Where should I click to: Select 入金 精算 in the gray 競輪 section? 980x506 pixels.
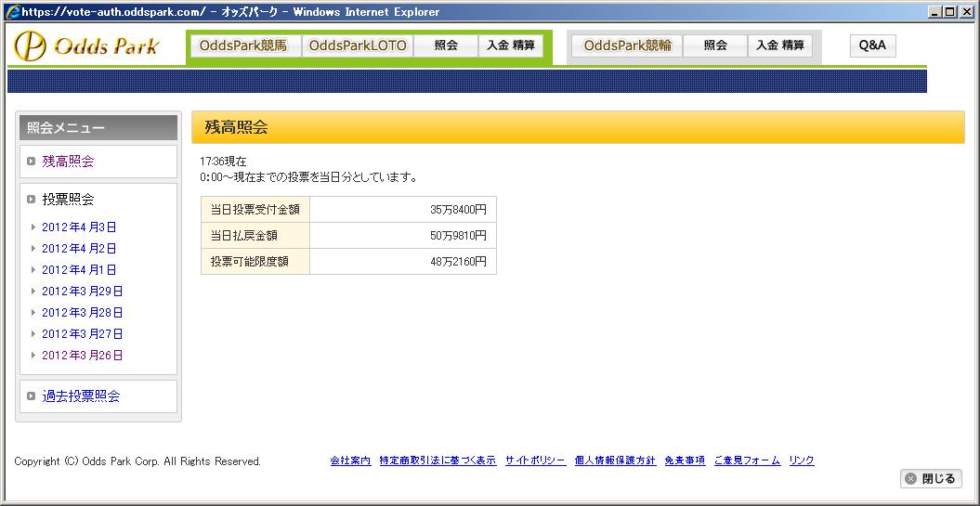[x=780, y=45]
